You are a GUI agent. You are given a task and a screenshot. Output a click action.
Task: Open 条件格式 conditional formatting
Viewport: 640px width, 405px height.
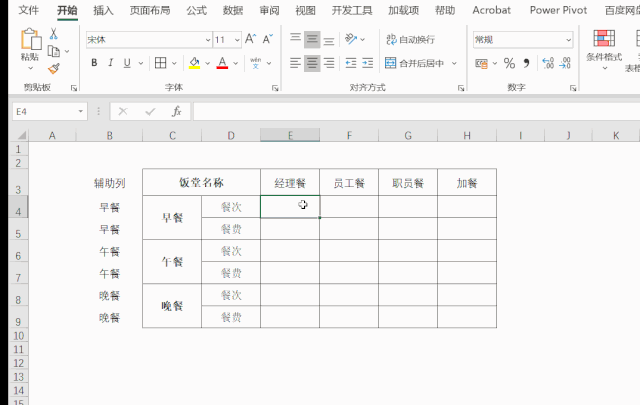coord(604,49)
